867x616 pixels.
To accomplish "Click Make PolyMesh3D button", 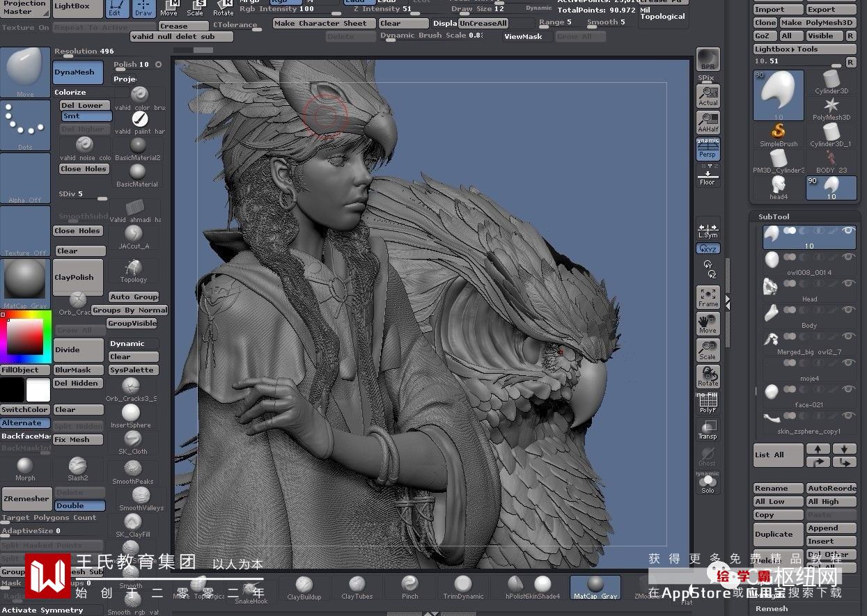I will click(818, 23).
